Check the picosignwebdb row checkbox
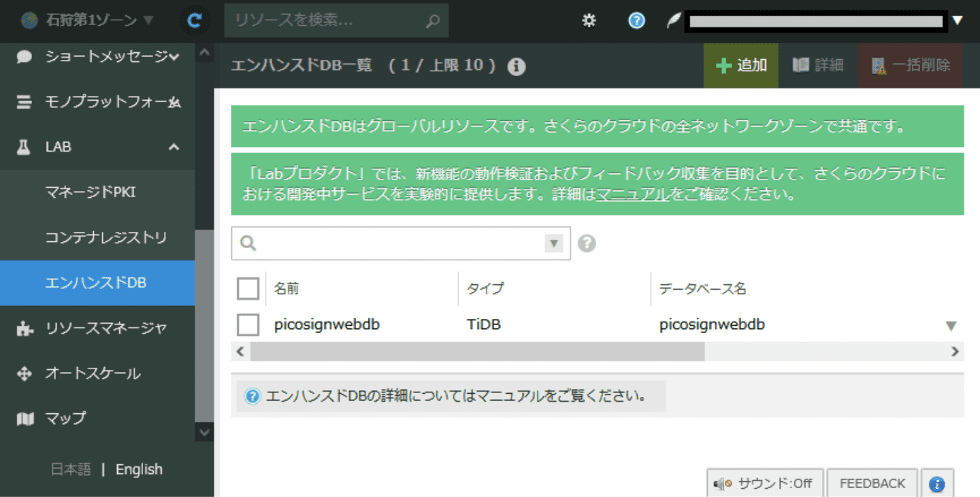Image resolution: width=980 pixels, height=497 pixels. click(x=248, y=325)
